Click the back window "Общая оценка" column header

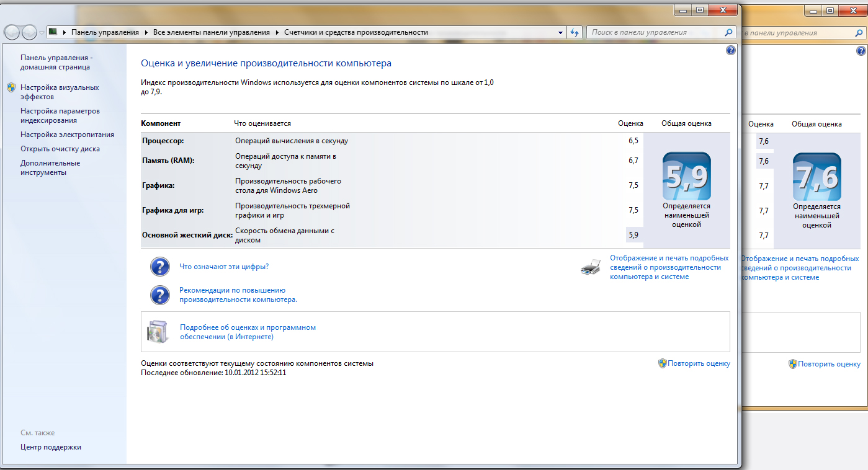point(817,124)
